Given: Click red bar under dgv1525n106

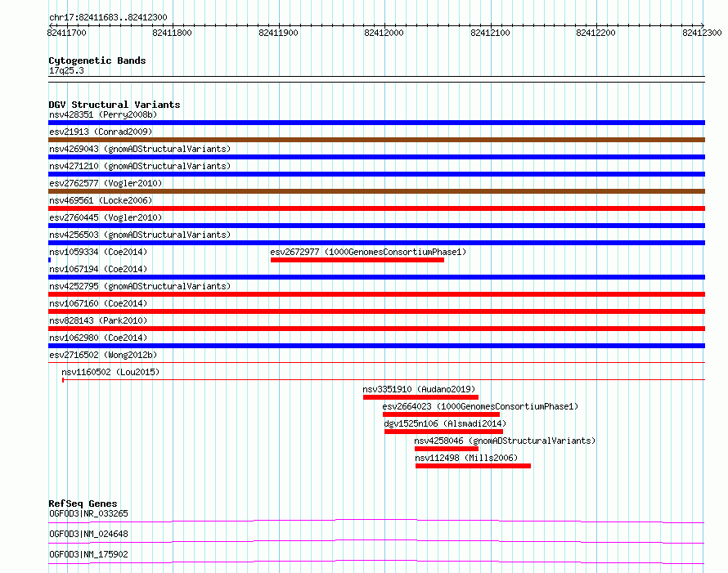Looking at the screenshot, I should pos(443,432).
